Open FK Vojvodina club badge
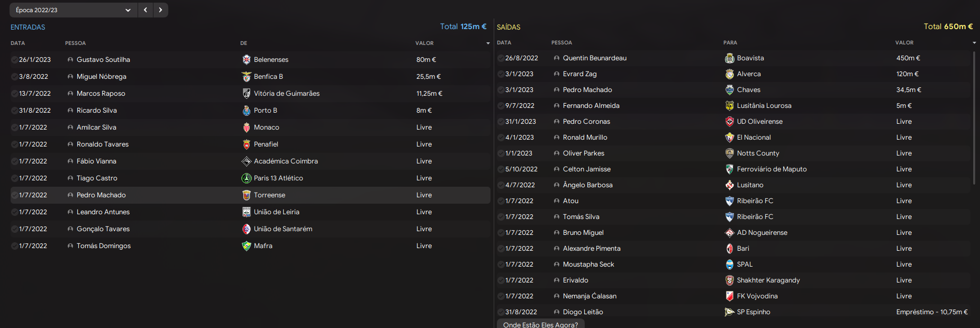Viewport: 980px width, 328px height. (730, 296)
